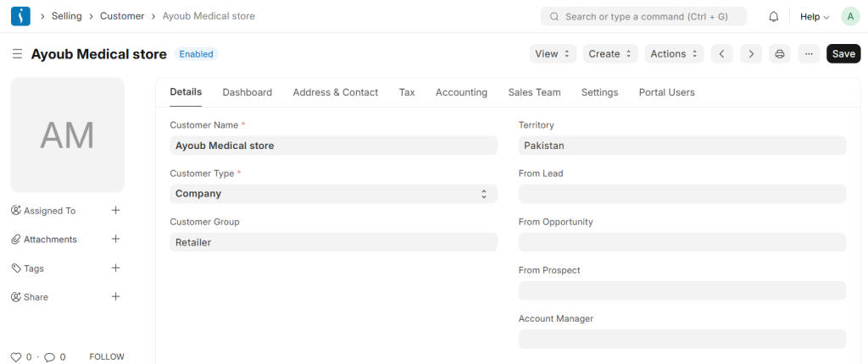Open the app home logo icon
The width and height of the screenshot is (868, 364).
[x=20, y=17]
